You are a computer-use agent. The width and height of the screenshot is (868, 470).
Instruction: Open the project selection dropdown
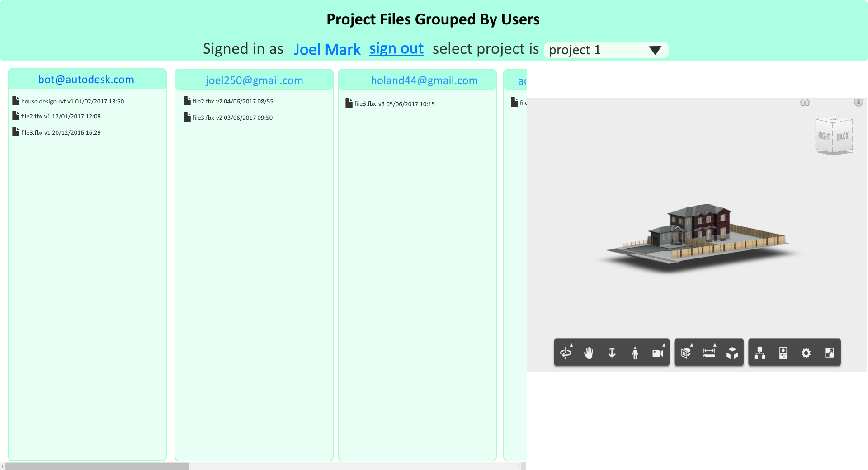click(606, 50)
